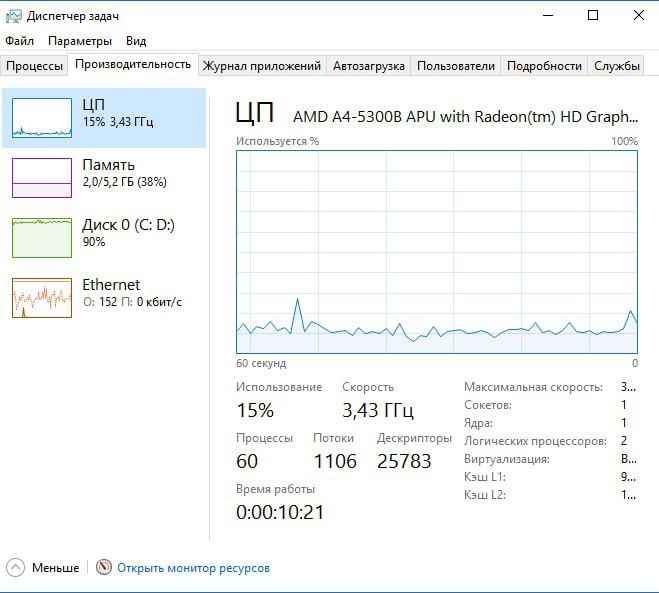Click the Логических процессоров label
This screenshot has width=659, height=593.
[x=535, y=441]
